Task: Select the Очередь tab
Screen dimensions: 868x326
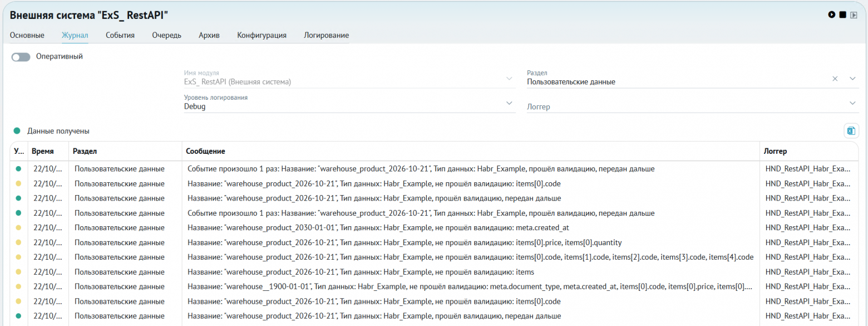Action: tap(167, 35)
